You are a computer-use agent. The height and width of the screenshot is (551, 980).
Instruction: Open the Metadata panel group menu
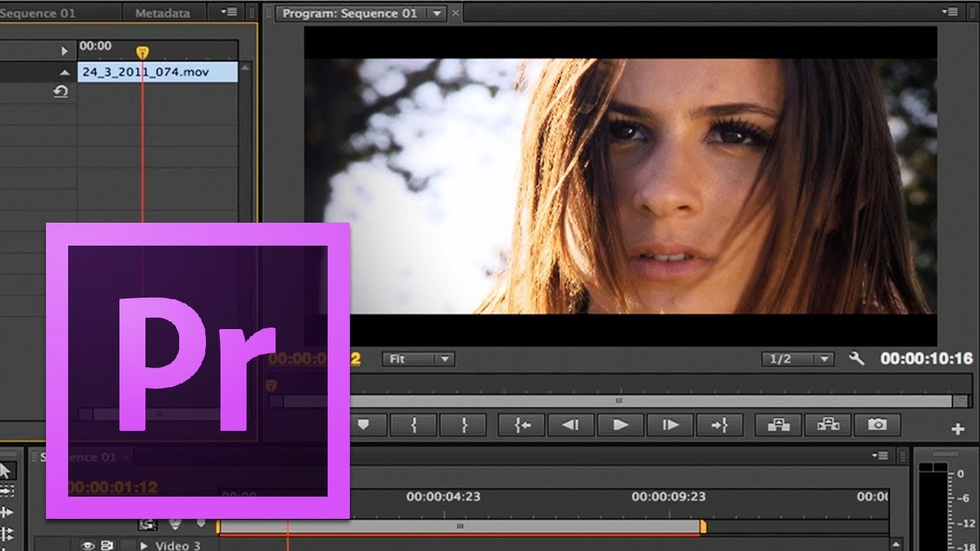point(228,12)
